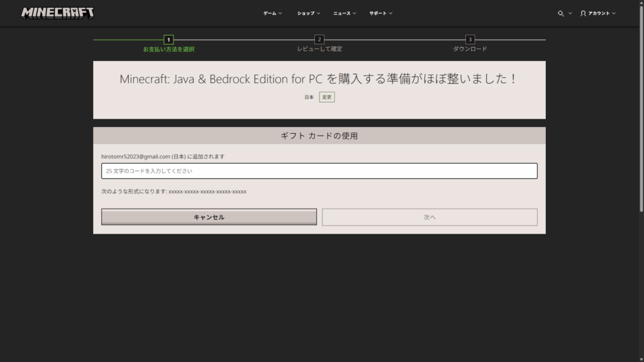Click the scrollbar down arrow
This screenshot has width=644, height=362.
(641, 359)
